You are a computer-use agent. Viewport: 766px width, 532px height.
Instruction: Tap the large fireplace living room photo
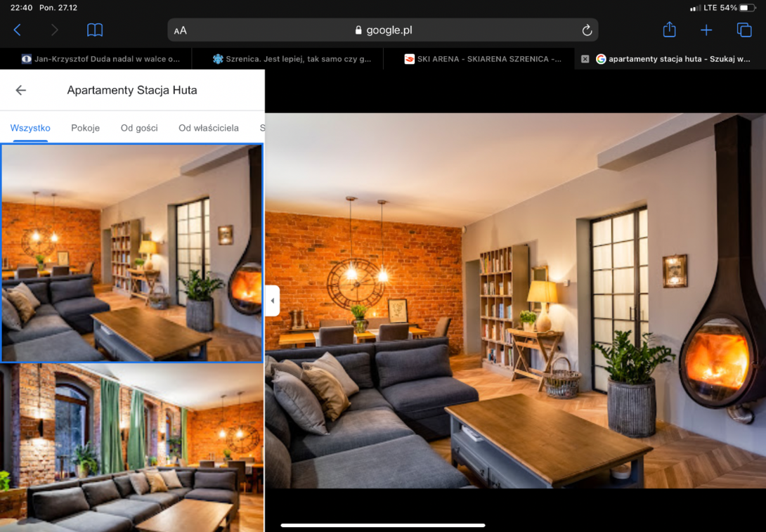(515, 301)
